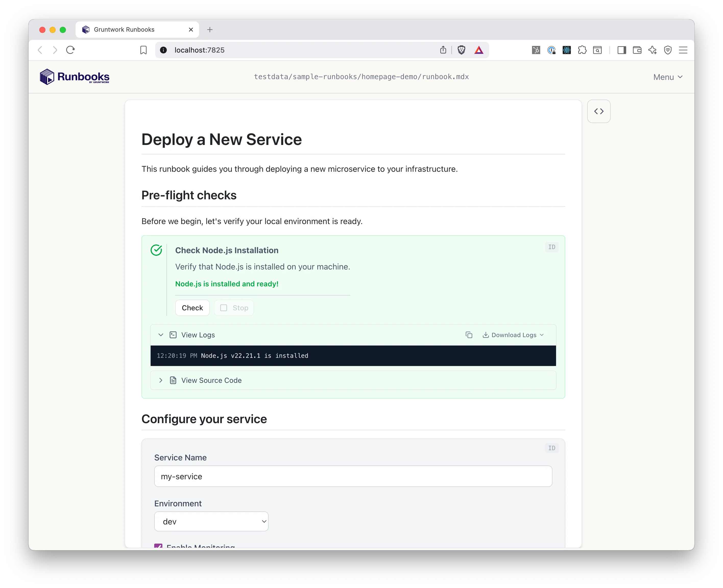
Task: Collapse the View Logs section
Action: point(161,335)
